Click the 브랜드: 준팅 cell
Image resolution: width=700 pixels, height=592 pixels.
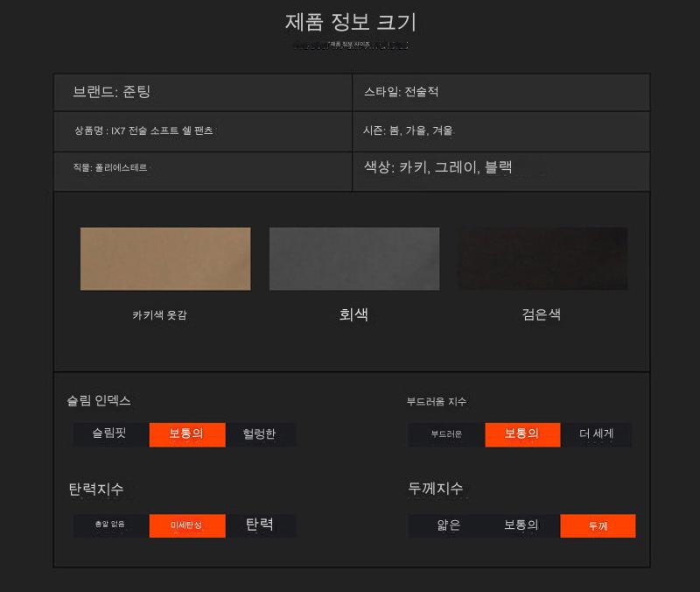202,92
